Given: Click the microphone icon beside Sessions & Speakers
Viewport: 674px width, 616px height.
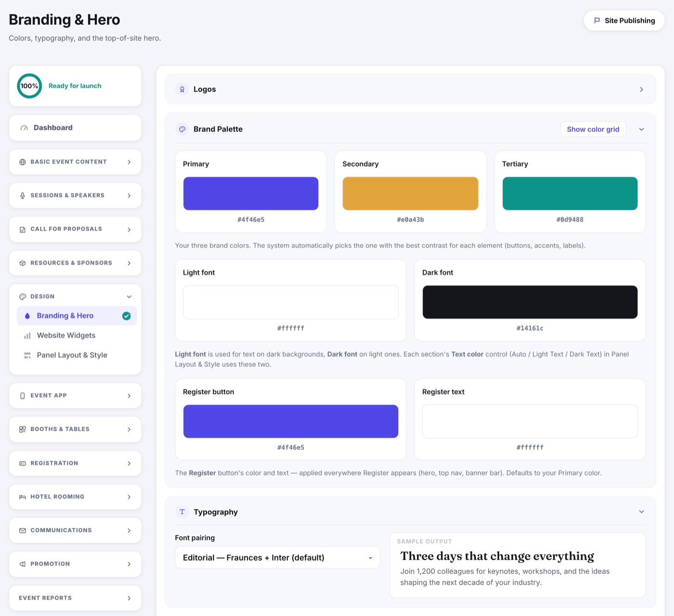Looking at the screenshot, I should click(23, 196).
